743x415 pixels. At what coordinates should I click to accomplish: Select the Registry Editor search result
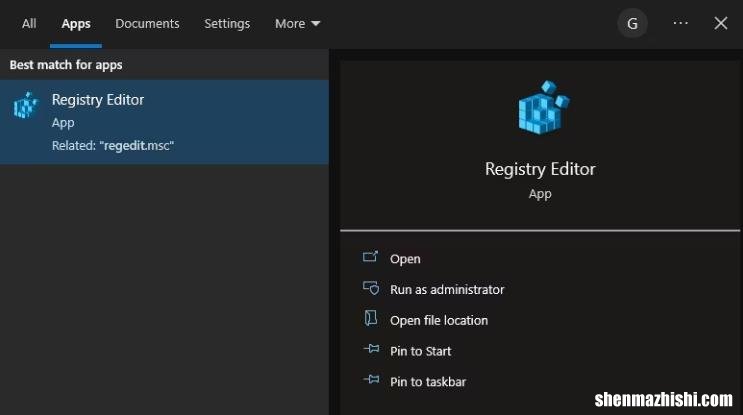164,122
